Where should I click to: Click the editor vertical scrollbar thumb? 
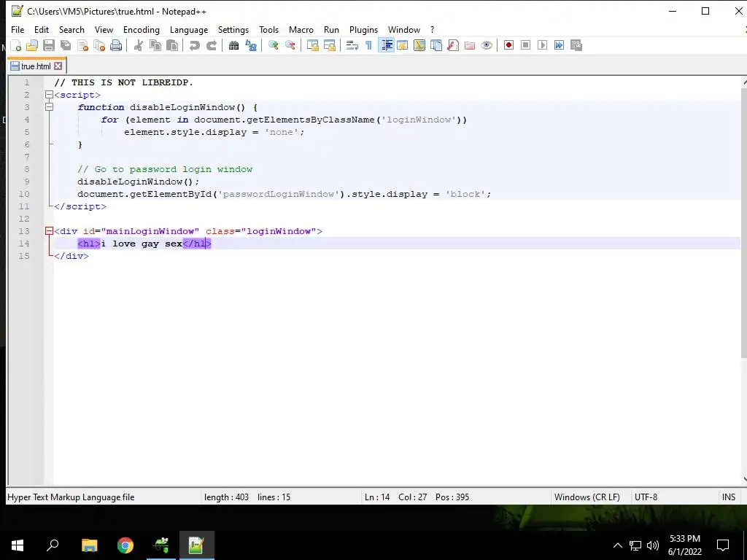pos(744,223)
